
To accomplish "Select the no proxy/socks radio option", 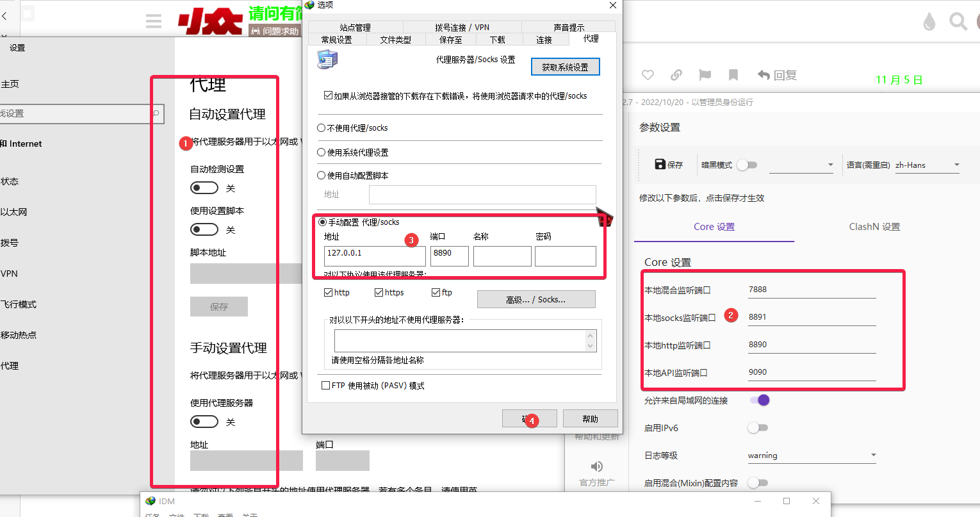I will point(322,128).
